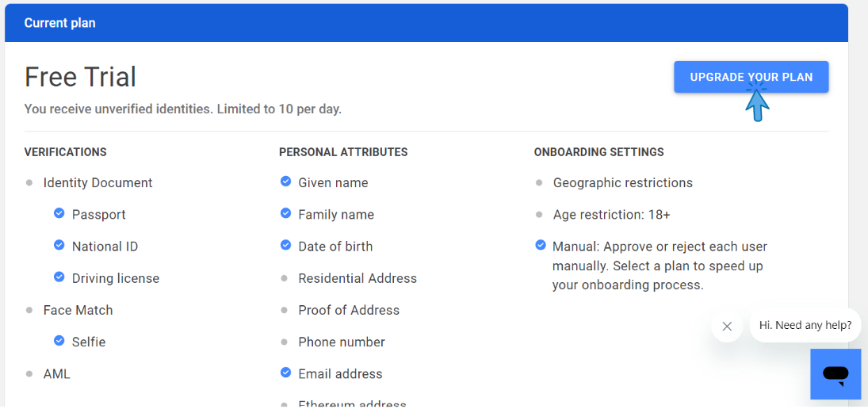Image resolution: width=868 pixels, height=409 pixels.
Task: Click the Driving license checkmark icon
Action: (59, 277)
